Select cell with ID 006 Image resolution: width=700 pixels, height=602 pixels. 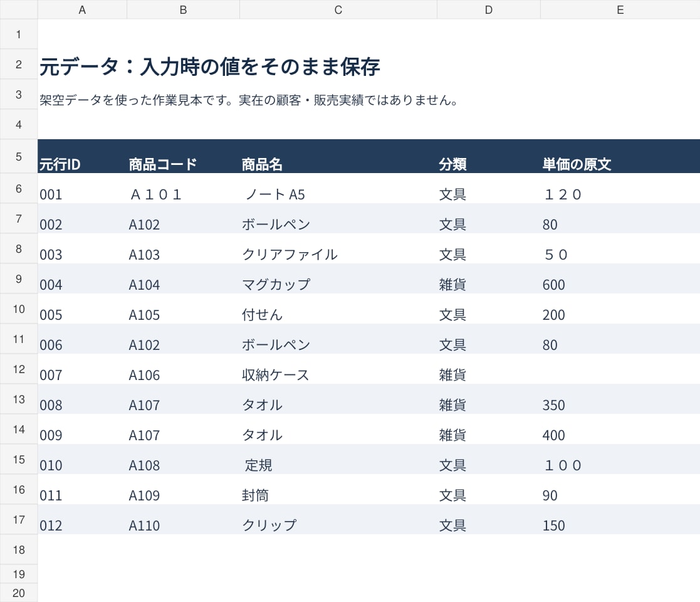click(x=82, y=339)
